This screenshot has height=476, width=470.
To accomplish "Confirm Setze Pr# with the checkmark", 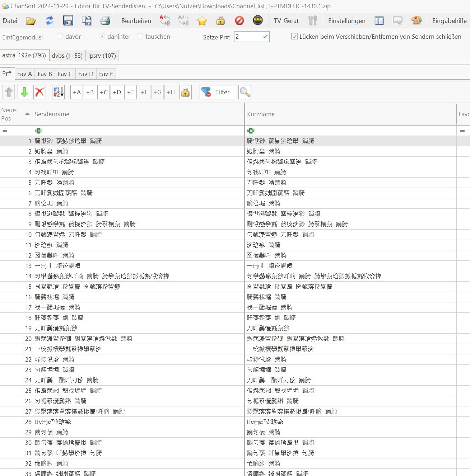I will pyautogui.click(x=265, y=37).
